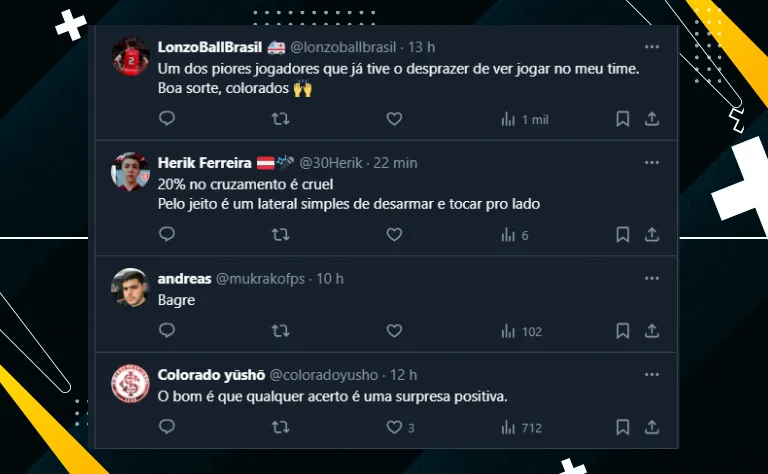This screenshot has height=474, width=768.
Task: View the 712 views analytics
Action: (522, 427)
